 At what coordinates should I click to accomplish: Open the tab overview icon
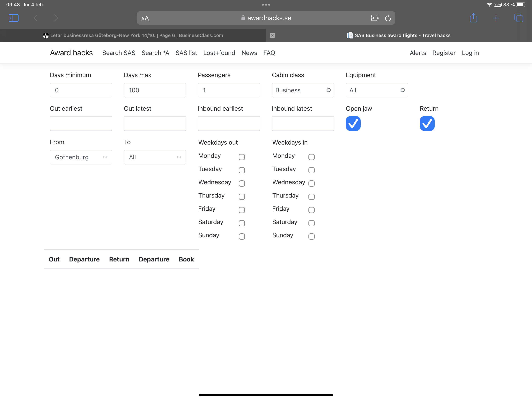pyautogui.click(x=518, y=18)
